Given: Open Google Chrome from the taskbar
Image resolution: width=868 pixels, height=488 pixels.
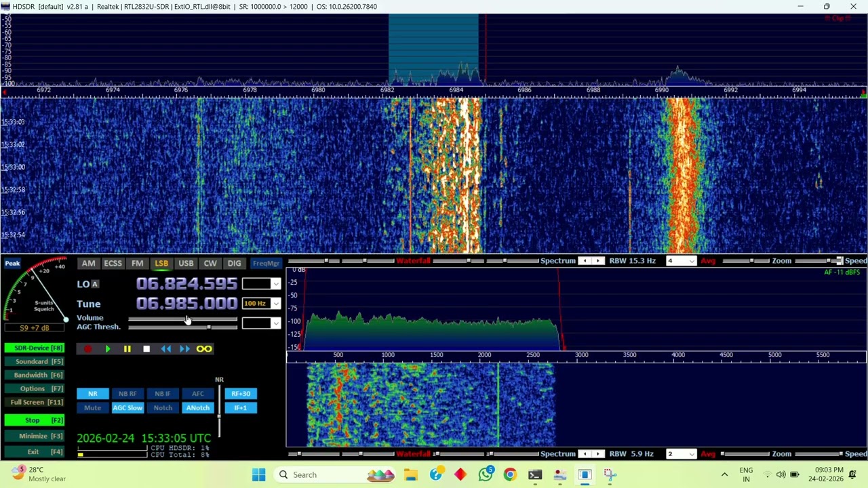Looking at the screenshot, I should click(510, 474).
